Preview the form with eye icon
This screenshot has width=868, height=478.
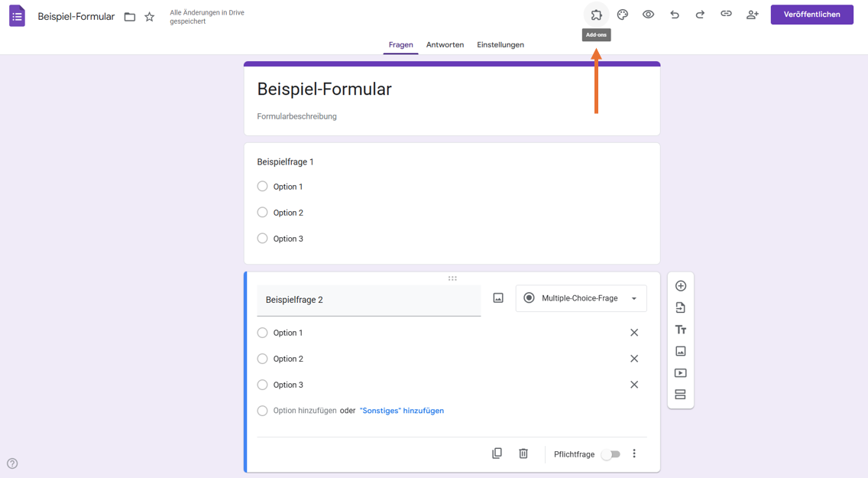(x=648, y=15)
